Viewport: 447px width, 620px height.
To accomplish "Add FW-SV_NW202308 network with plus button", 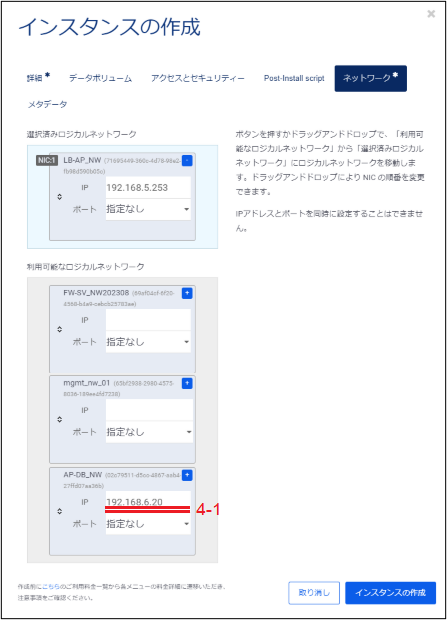I will [x=187, y=293].
